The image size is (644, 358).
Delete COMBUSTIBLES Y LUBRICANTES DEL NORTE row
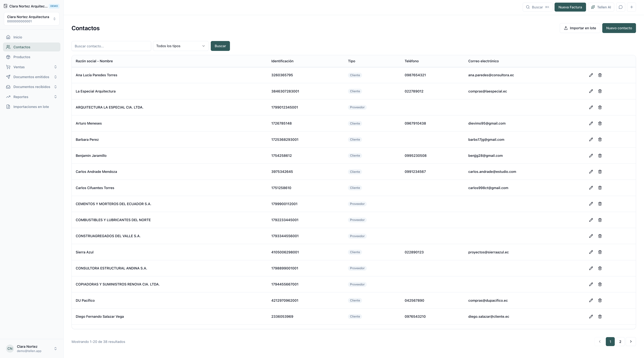[x=600, y=220]
